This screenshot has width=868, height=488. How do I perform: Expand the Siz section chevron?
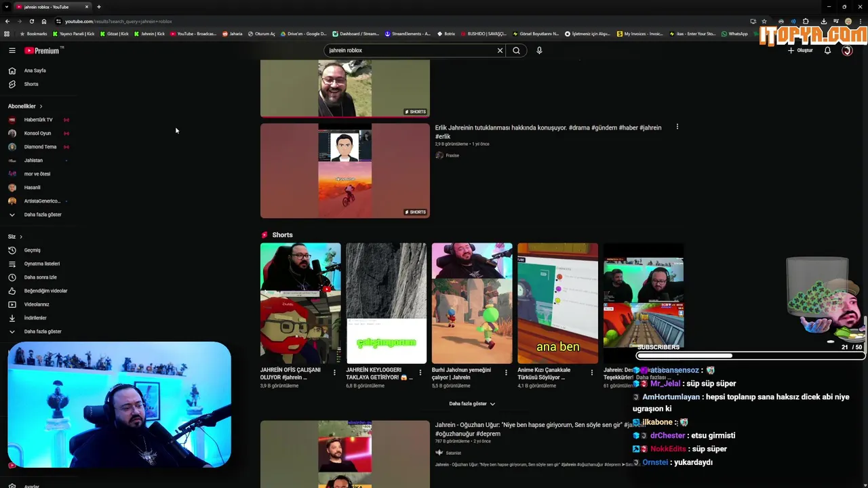(21, 237)
